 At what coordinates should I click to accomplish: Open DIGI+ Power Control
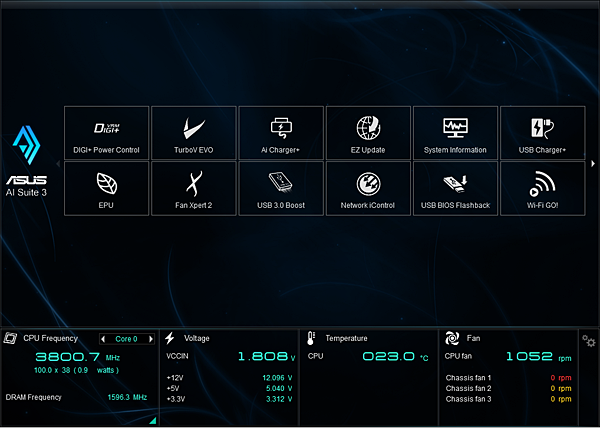point(106,133)
